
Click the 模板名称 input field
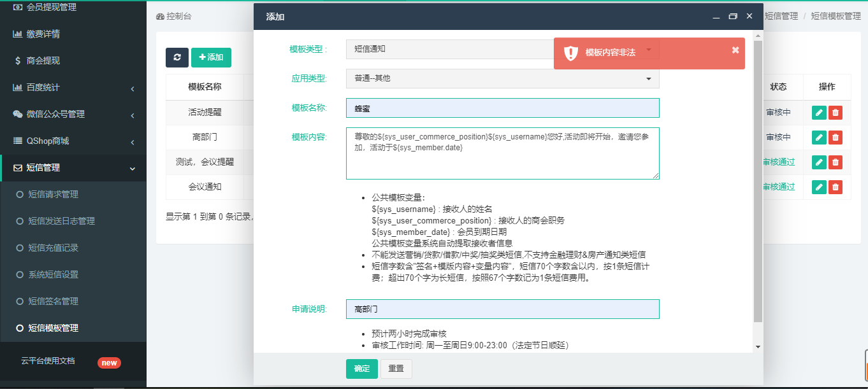502,108
